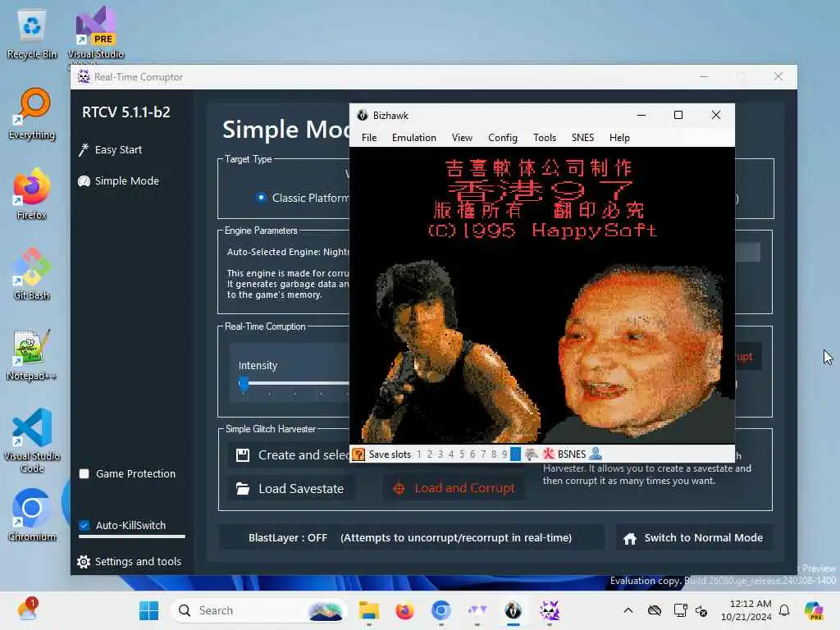Open Git Bash desktop shortcut
Screen dimensions: 840x630
click(x=32, y=274)
